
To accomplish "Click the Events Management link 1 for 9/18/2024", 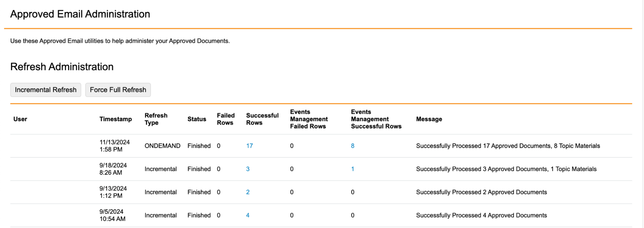I will (352, 169).
